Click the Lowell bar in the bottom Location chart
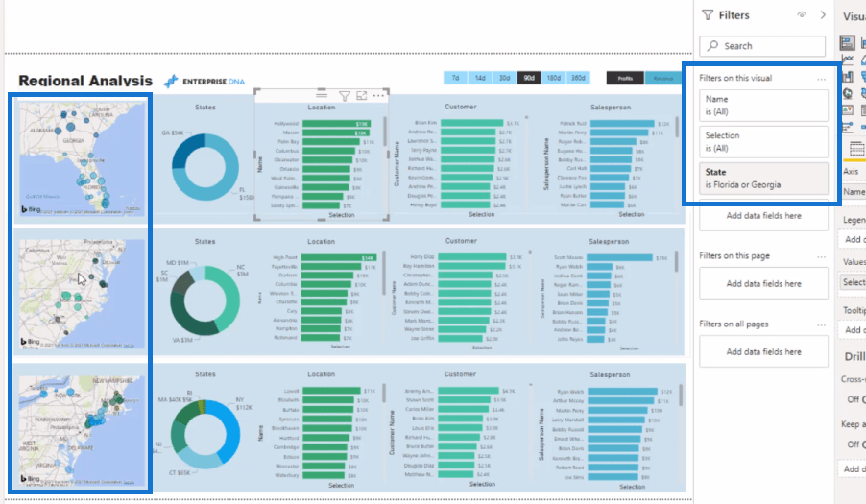Screen dimensions: 866x504 [331, 391]
